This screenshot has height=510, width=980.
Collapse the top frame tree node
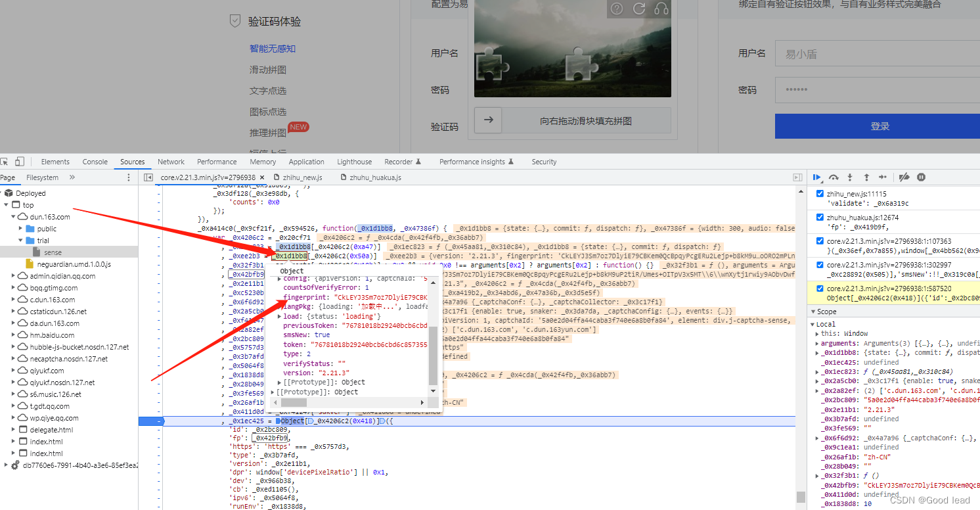point(6,205)
